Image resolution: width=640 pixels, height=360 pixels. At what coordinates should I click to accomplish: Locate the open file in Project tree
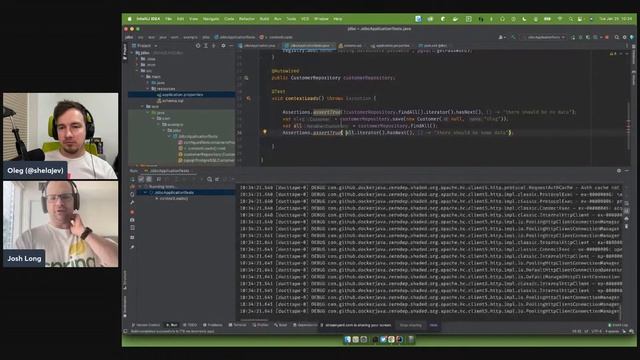(198, 46)
